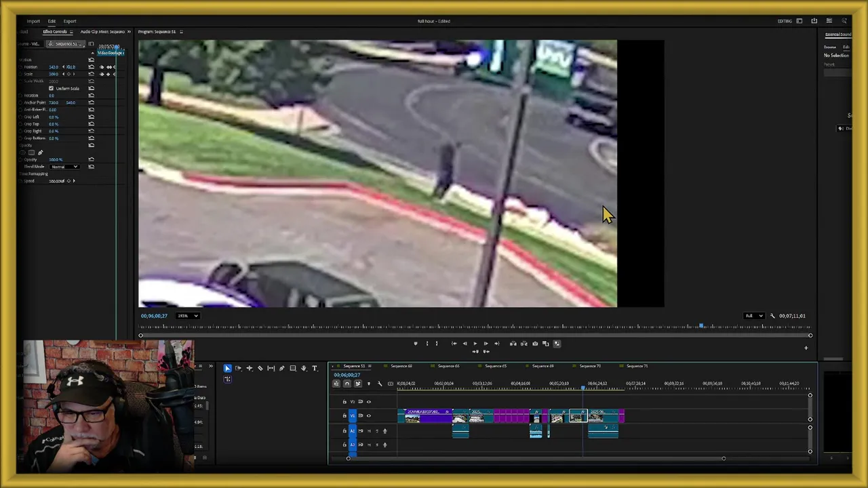This screenshot has height=488, width=868.
Task: Select the Rectangle tool
Action: [292, 368]
